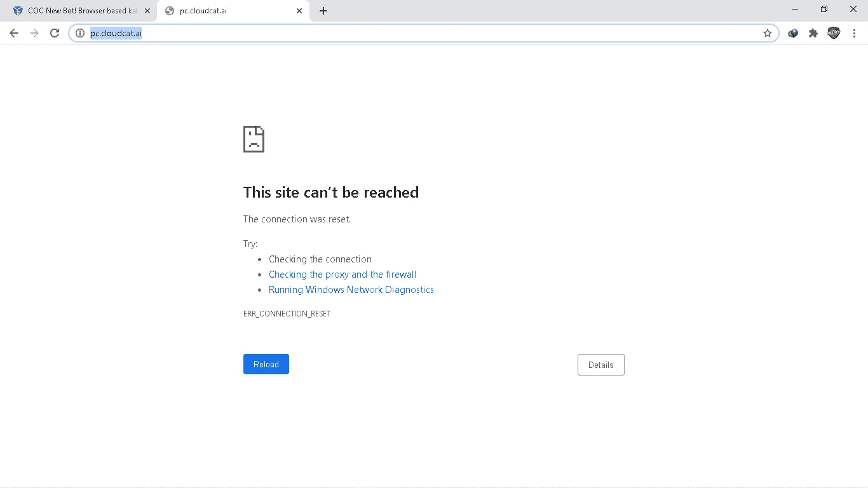Select the pc.cloudcat.ai tab

coord(233,11)
